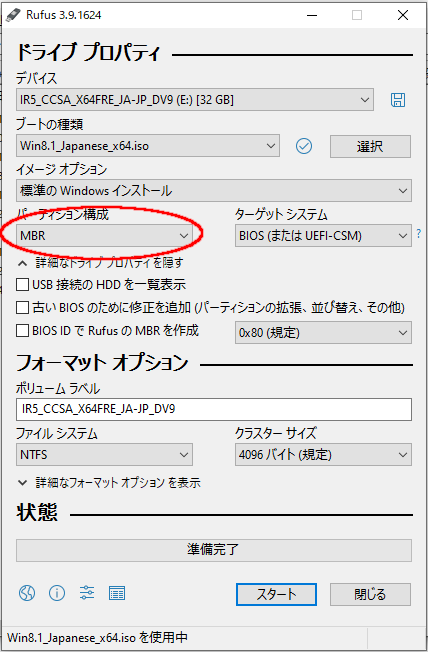Open the イメージ オプション dropdown
Image resolution: width=428 pixels, height=652 pixels.
pos(214,191)
